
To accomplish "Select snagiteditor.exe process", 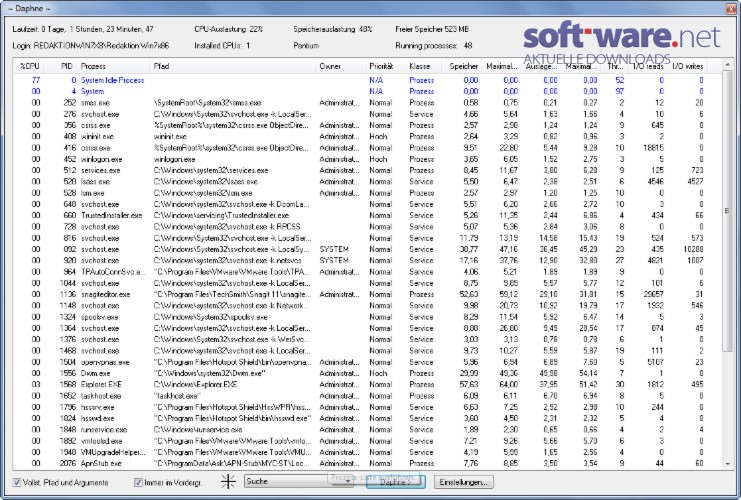I will click(362, 294).
